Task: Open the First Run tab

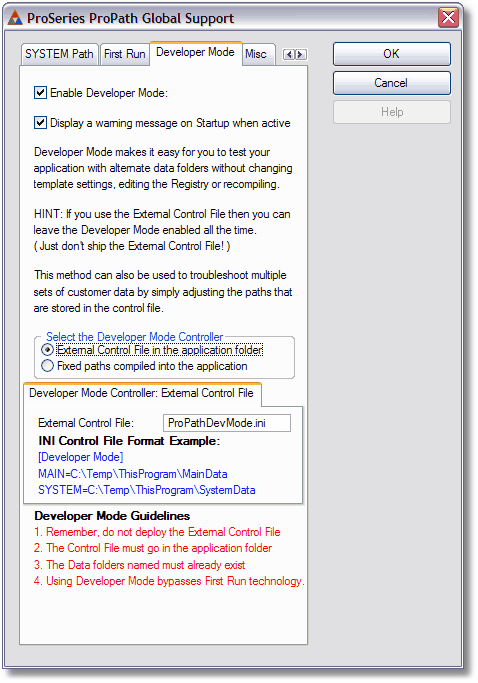Action: pyautogui.click(x=124, y=54)
